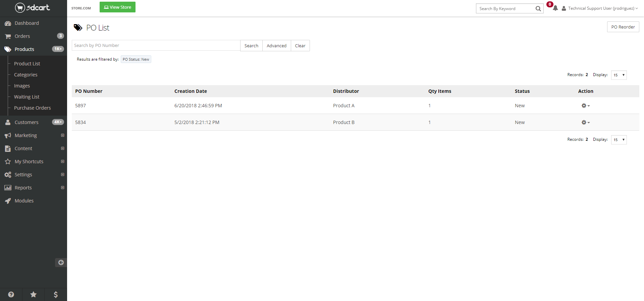Viewport: 644px width, 301px height.
Task: Click the 3dcart logo
Action: (x=33, y=7)
